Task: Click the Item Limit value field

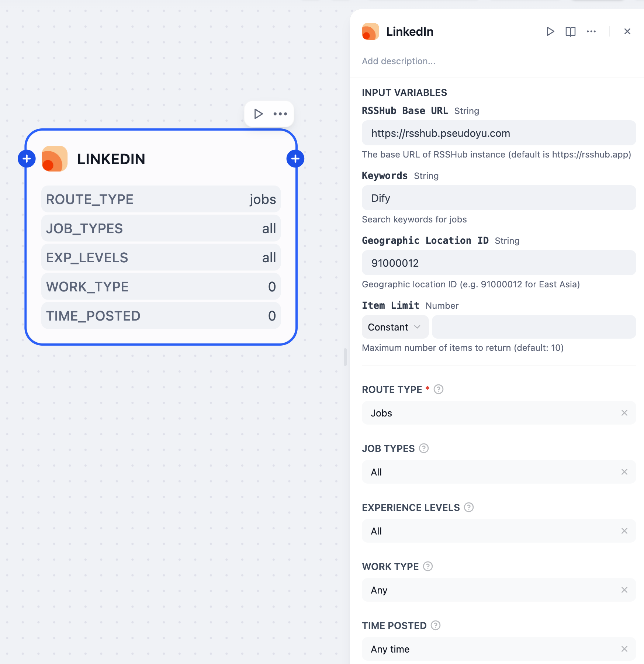Action: click(x=533, y=327)
